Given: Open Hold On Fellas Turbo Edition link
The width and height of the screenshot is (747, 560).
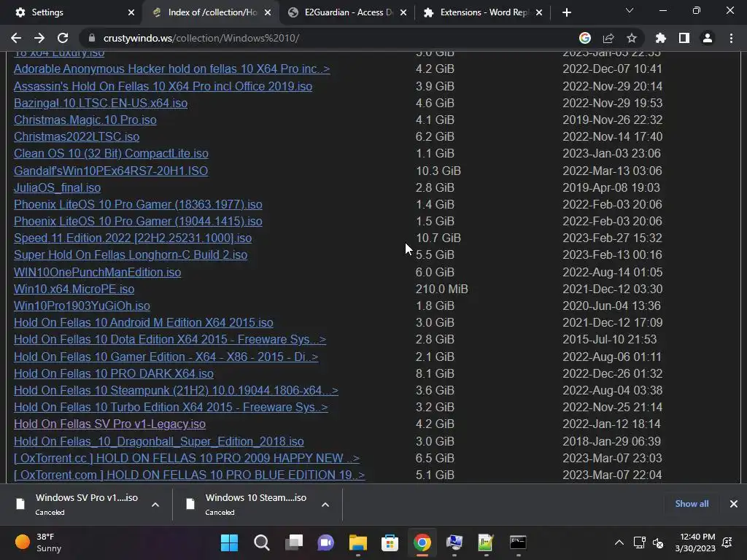Looking at the screenshot, I should 171,407.
